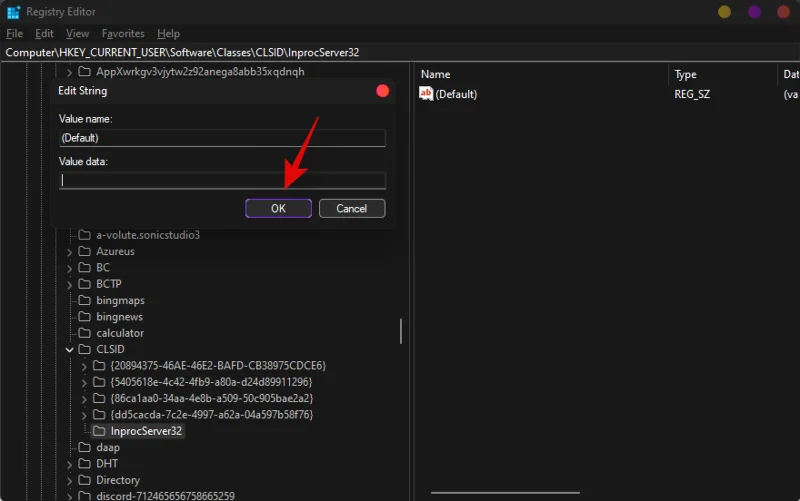Click the CLSID folder icon
800x501 pixels.
pos(85,349)
